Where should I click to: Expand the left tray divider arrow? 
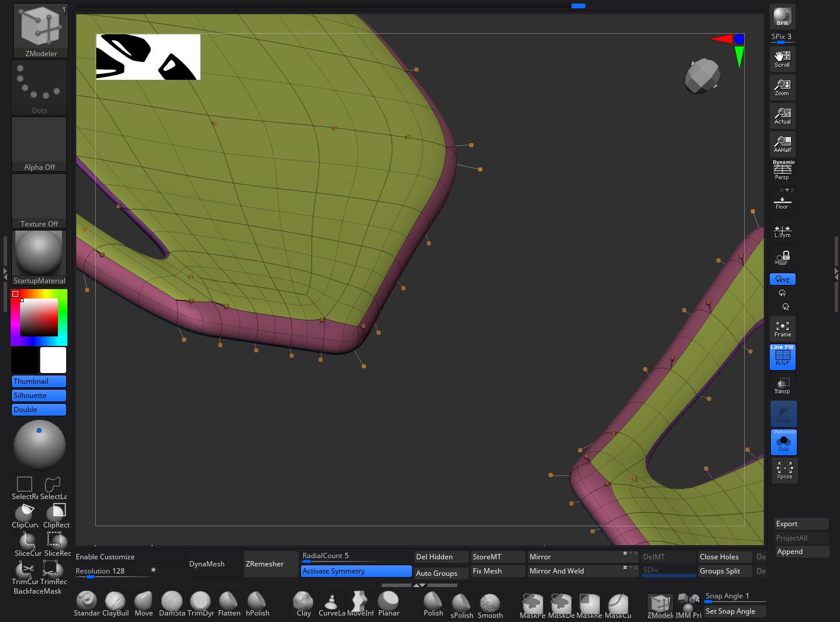click(x=5, y=273)
